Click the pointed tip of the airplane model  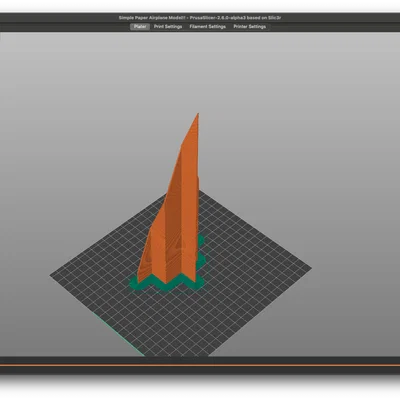[198, 115]
